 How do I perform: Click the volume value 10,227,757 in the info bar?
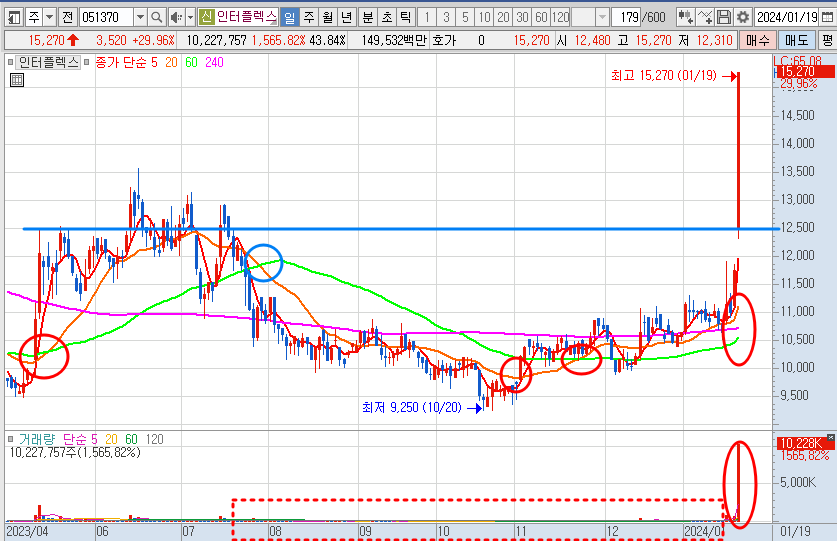[217, 40]
